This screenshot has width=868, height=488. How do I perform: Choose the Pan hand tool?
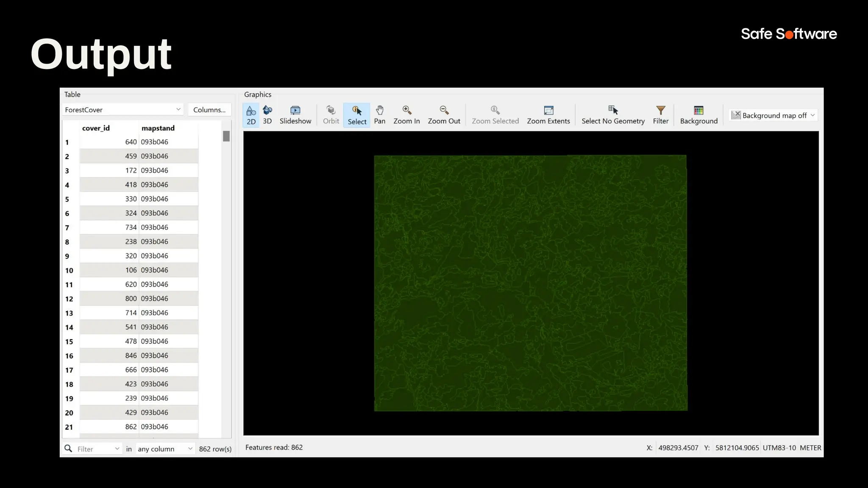point(379,115)
